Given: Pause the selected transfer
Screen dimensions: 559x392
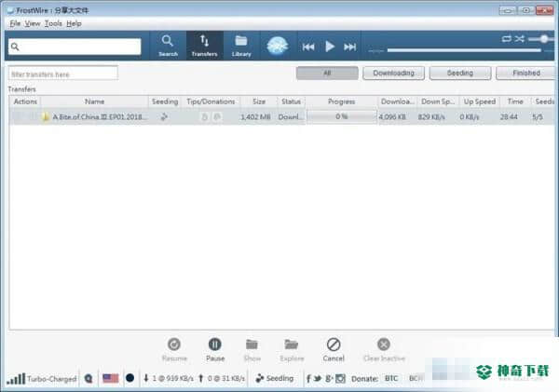Looking at the screenshot, I should [215, 350].
